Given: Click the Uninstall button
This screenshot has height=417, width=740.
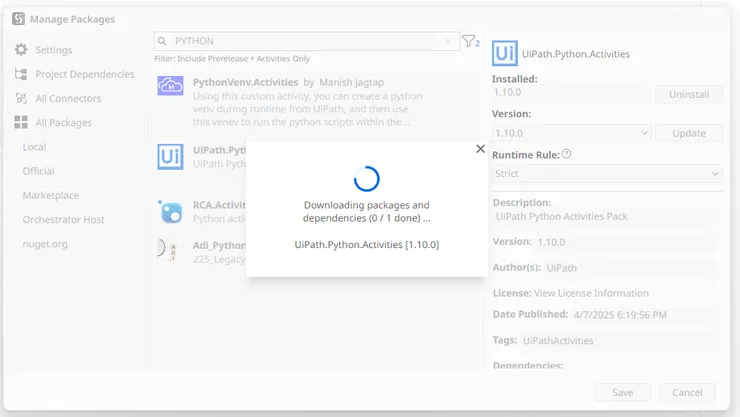Looking at the screenshot, I should [x=689, y=94].
